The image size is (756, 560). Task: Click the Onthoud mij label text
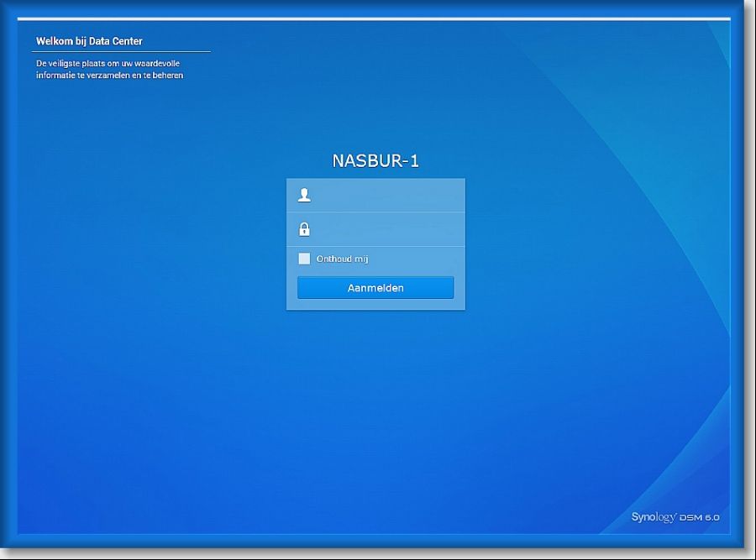pyautogui.click(x=342, y=259)
